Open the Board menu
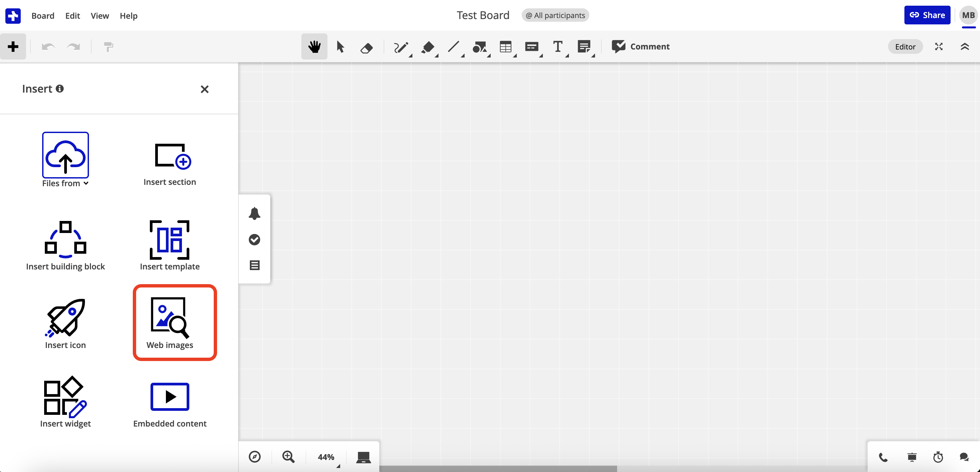Viewport: 980px width, 472px height. click(x=42, y=16)
